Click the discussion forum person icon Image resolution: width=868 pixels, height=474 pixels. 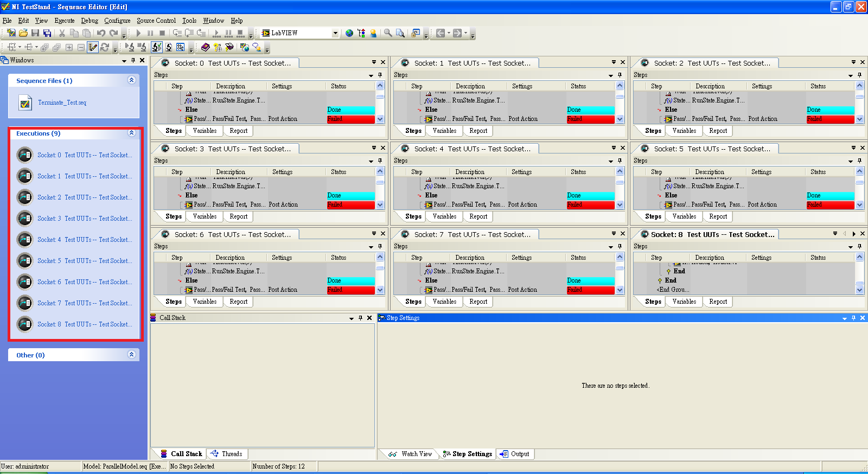click(256, 47)
